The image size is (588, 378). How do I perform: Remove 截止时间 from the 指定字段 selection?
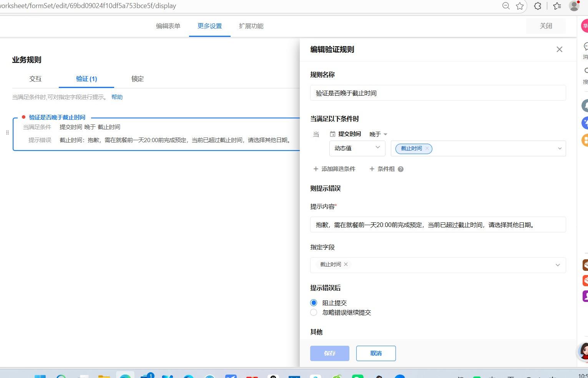(x=345, y=264)
